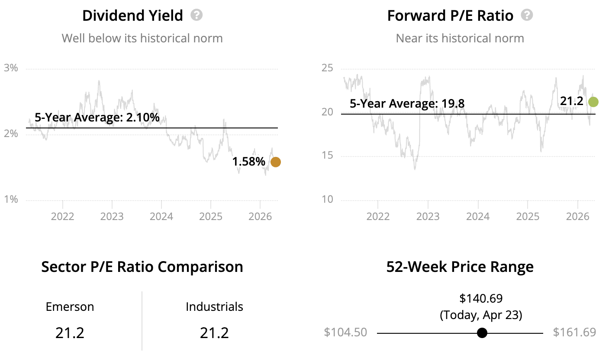Click the Emerson label in the sector comparison
This screenshot has width=612, height=364.
coord(70,307)
